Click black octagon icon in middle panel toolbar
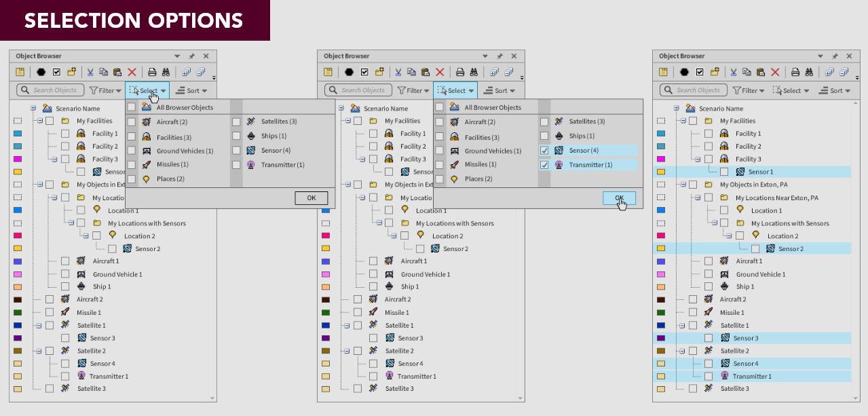 click(x=350, y=72)
